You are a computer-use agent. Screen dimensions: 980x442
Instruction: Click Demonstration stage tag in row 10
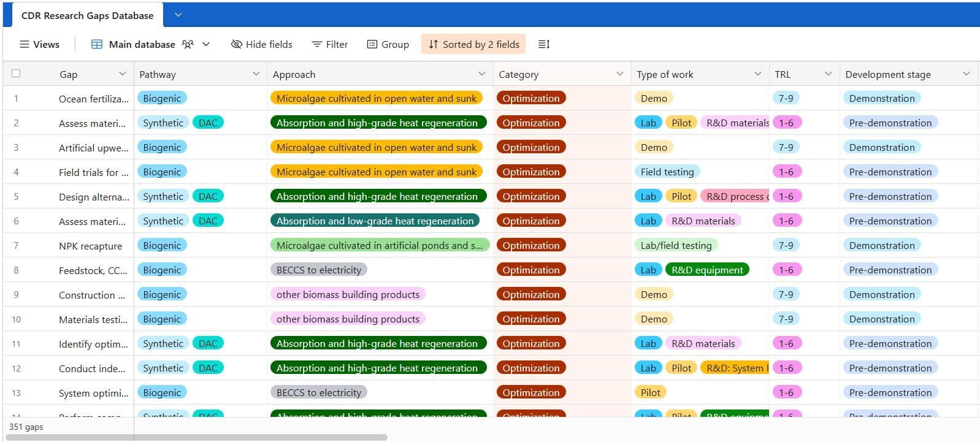point(882,319)
